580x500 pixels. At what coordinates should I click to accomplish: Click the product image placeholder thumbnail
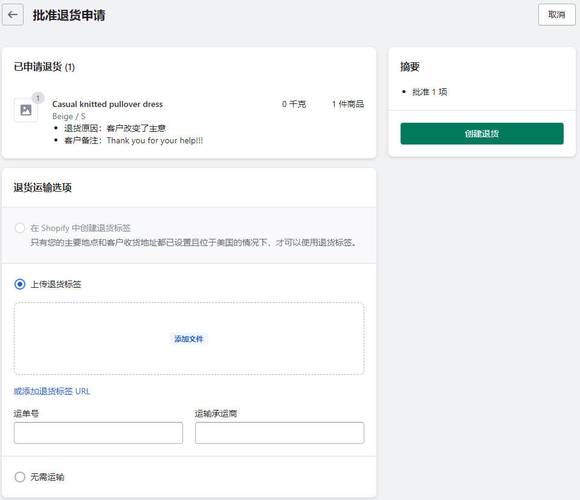[26, 110]
